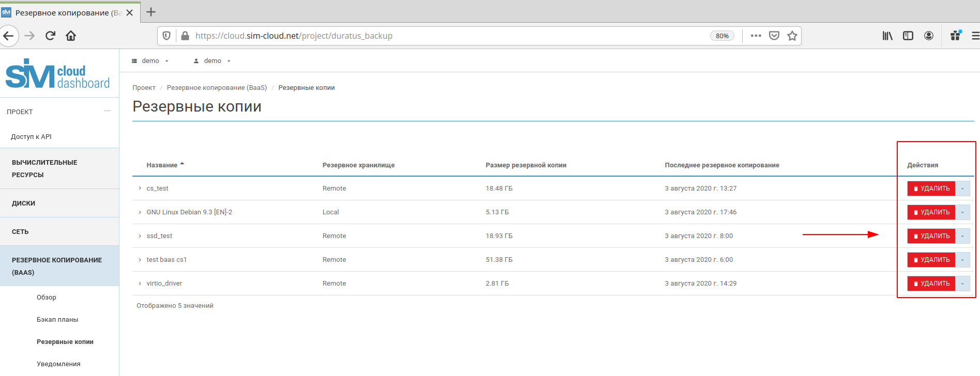The height and width of the screenshot is (376, 980).
Task: Save page to Pocket icon
Action: pyautogui.click(x=774, y=36)
